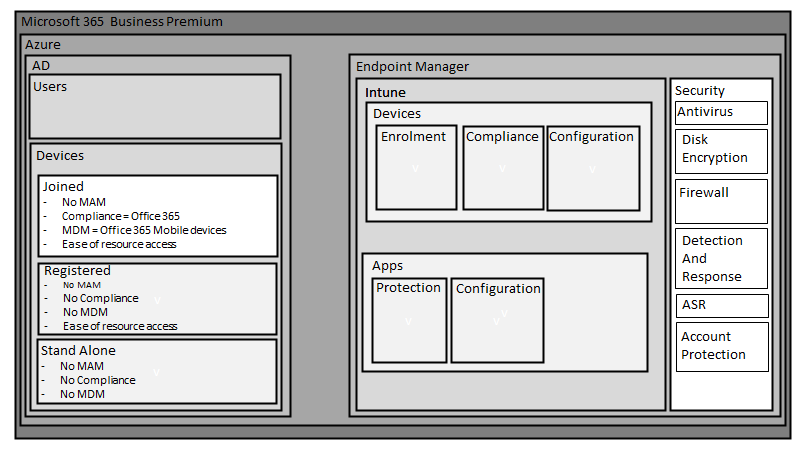Image resolution: width=800 pixels, height=450 pixels.
Task: Select the Registered devices heading
Action: click(77, 270)
